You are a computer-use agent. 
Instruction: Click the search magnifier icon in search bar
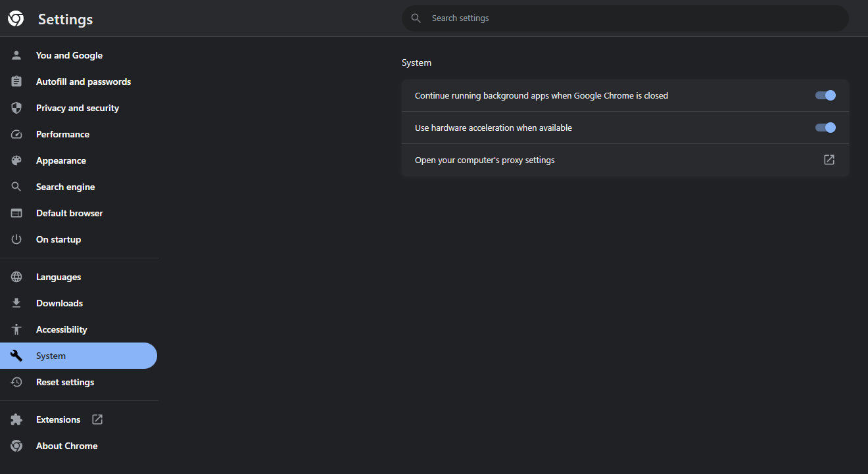click(x=416, y=18)
